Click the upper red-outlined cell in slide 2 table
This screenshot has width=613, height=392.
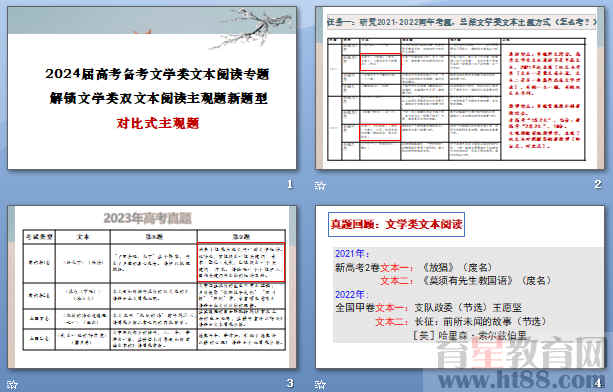(380, 62)
